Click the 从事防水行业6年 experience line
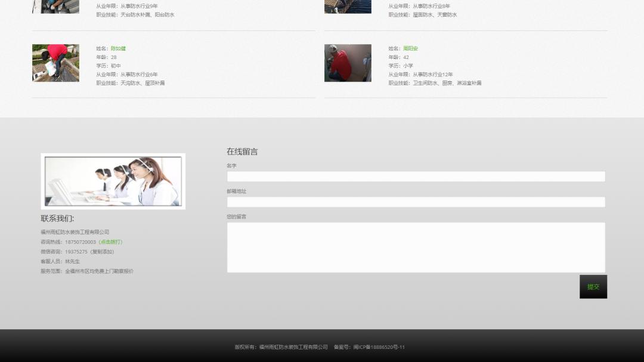 (x=127, y=75)
